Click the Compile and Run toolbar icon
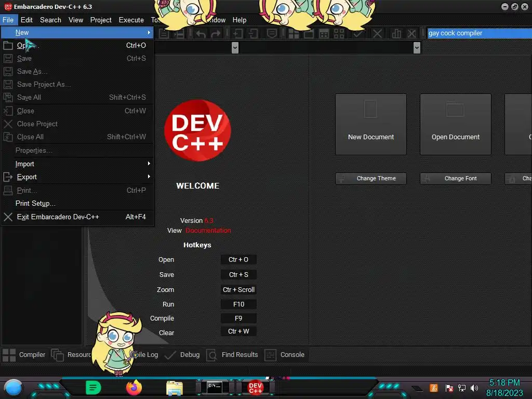This screenshot has height=399, width=532. pos(324,34)
